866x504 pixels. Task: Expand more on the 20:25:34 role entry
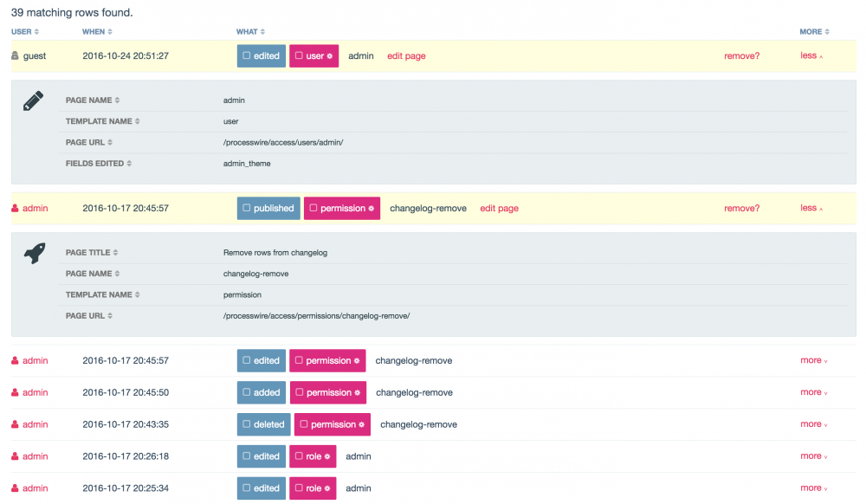tap(812, 488)
